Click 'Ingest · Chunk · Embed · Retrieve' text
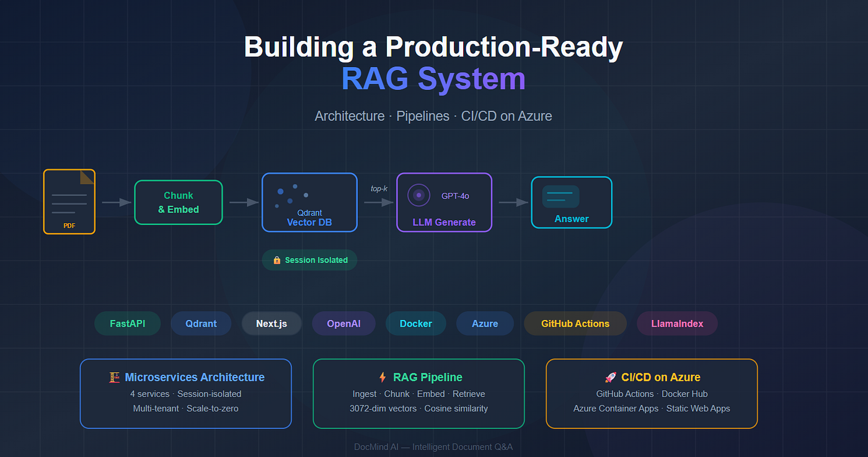Viewport: 868px width, 457px height. [x=418, y=394]
